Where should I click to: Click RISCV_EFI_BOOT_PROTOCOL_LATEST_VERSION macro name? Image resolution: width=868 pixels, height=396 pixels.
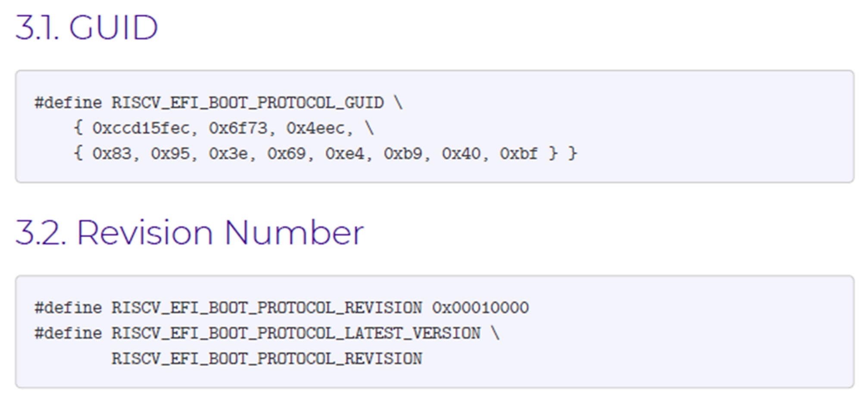tap(296, 333)
